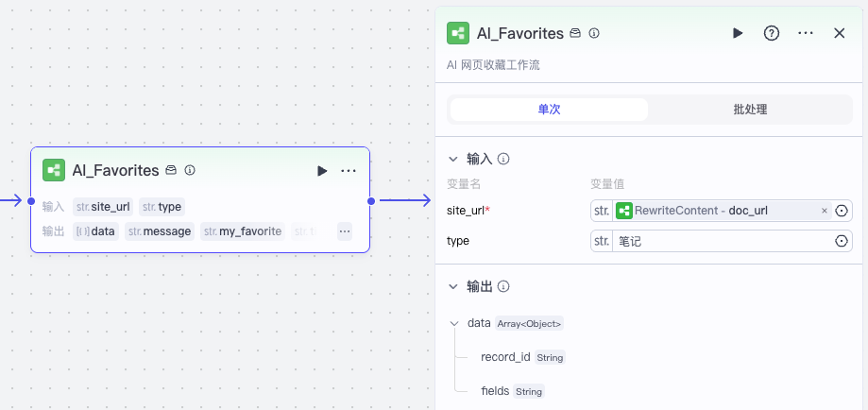Screen dimensions: 868x410
Task: Collapse the data Array output tree
Action: pyautogui.click(x=454, y=323)
